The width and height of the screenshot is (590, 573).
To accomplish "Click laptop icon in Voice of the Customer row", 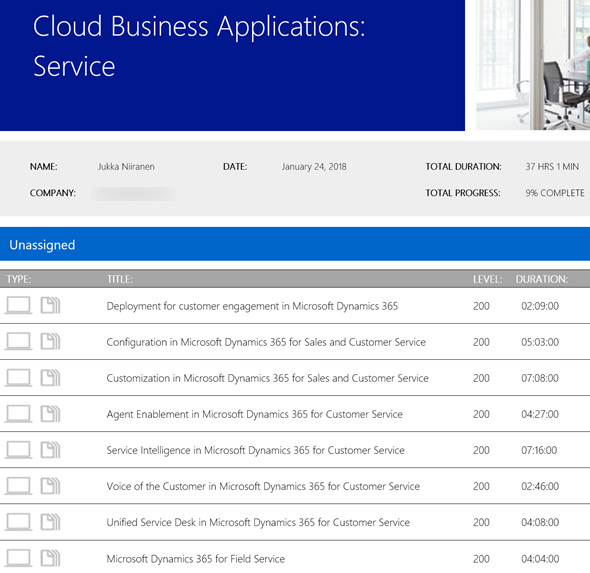I will tap(18, 486).
